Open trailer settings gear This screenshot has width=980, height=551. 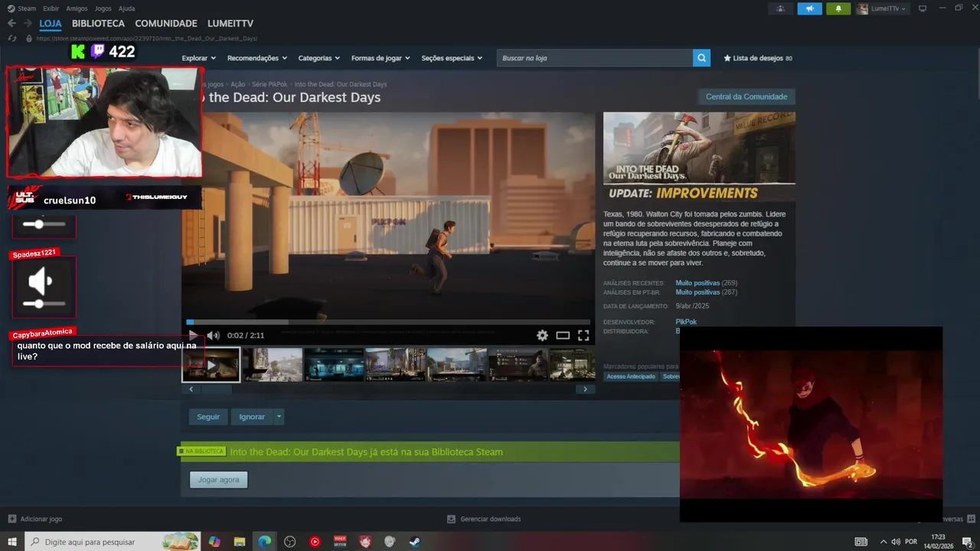coord(542,335)
